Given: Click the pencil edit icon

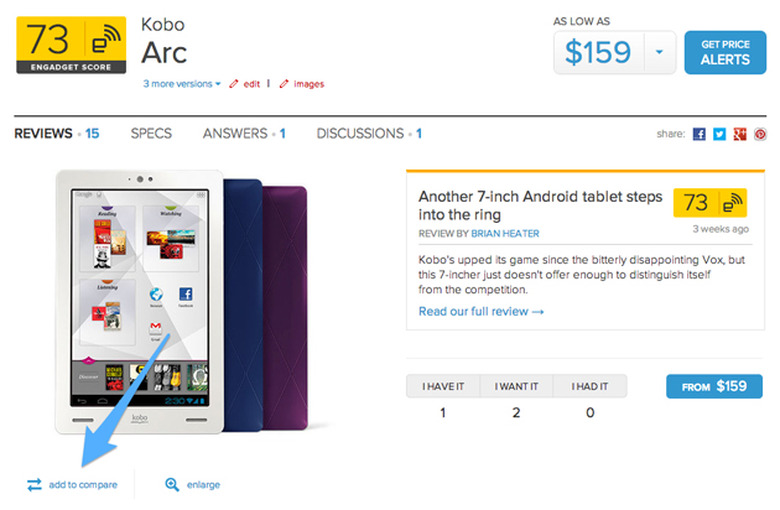Looking at the screenshot, I should [234, 84].
